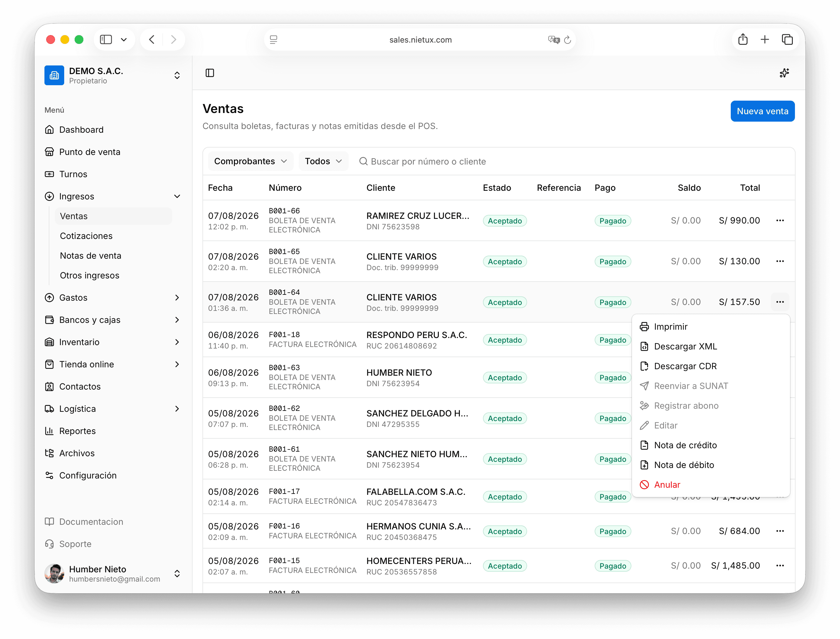The width and height of the screenshot is (840, 639).
Task: Open Safari's sidebar options chevron
Action: coord(123,40)
